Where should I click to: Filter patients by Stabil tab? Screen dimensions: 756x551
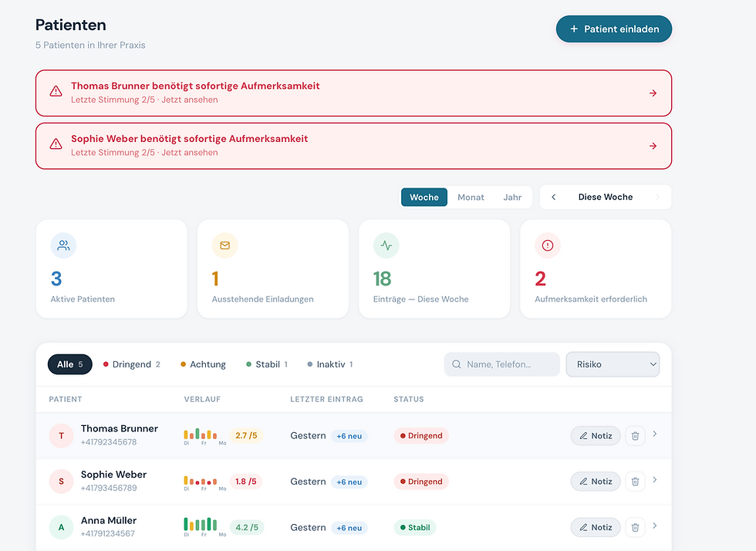(x=267, y=364)
